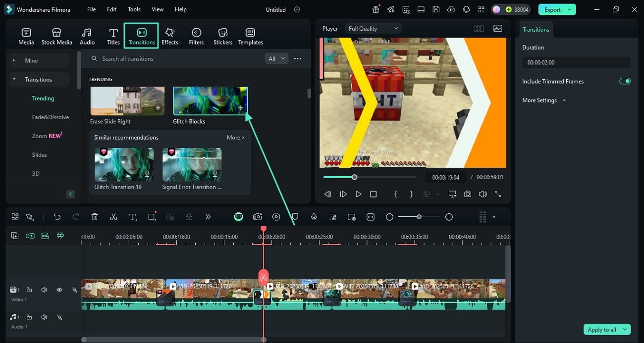Switch to Stock Media tab
The width and height of the screenshot is (644, 343).
coord(56,36)
